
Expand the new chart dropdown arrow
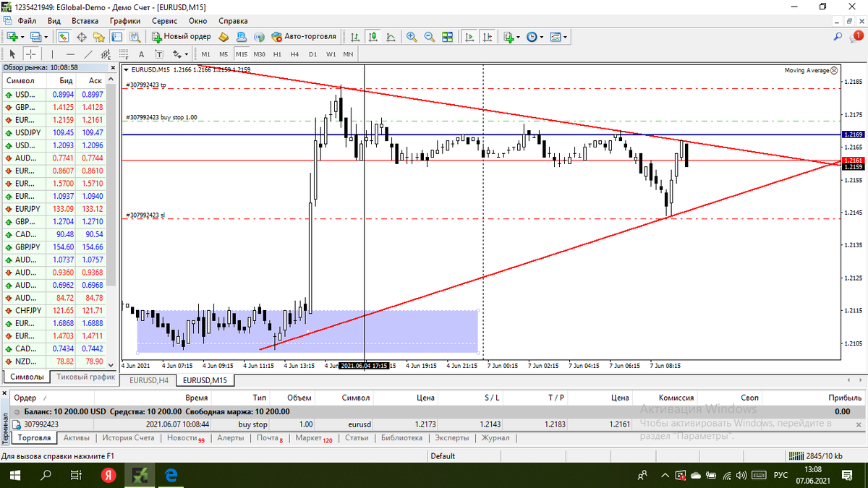[x=22, y=37]
